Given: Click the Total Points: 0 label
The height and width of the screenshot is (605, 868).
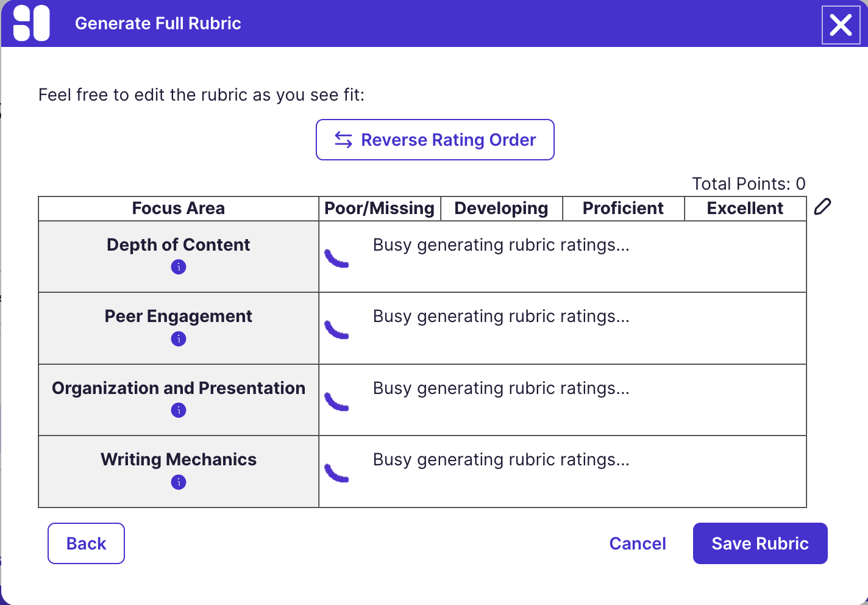Looking at the screenshot, I should click(749, 184).
